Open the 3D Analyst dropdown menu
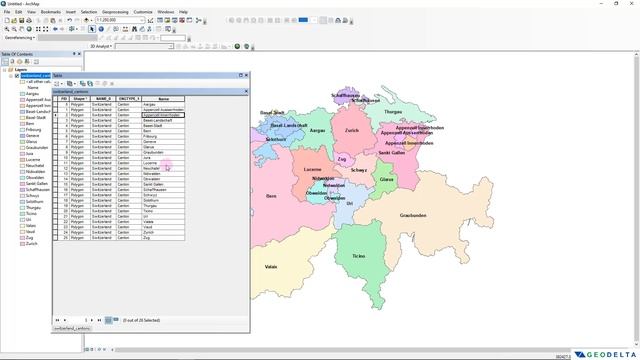Viewport: 640px width, 360px height. click(101, 47)
